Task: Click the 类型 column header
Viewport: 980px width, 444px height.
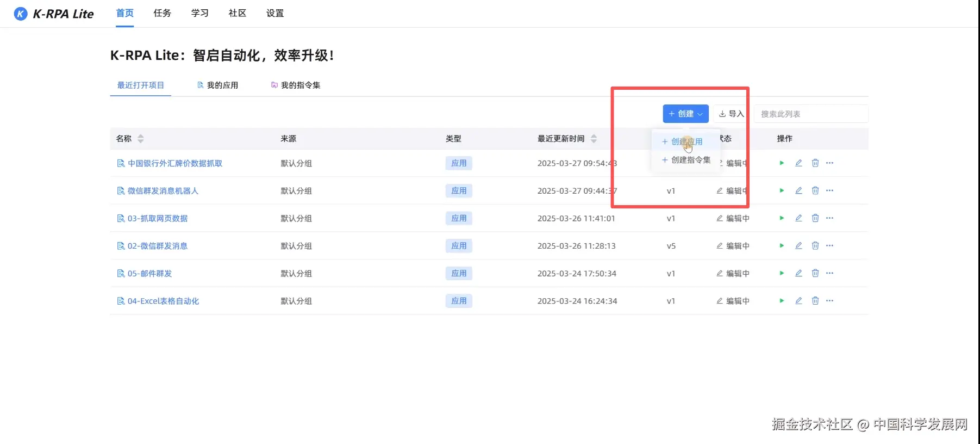Action: click(x=453, y=139)
